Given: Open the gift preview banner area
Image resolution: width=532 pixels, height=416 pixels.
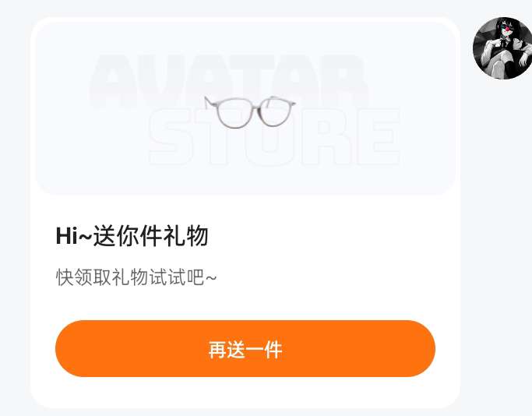Looking at the screenshot, I should 245,108.
